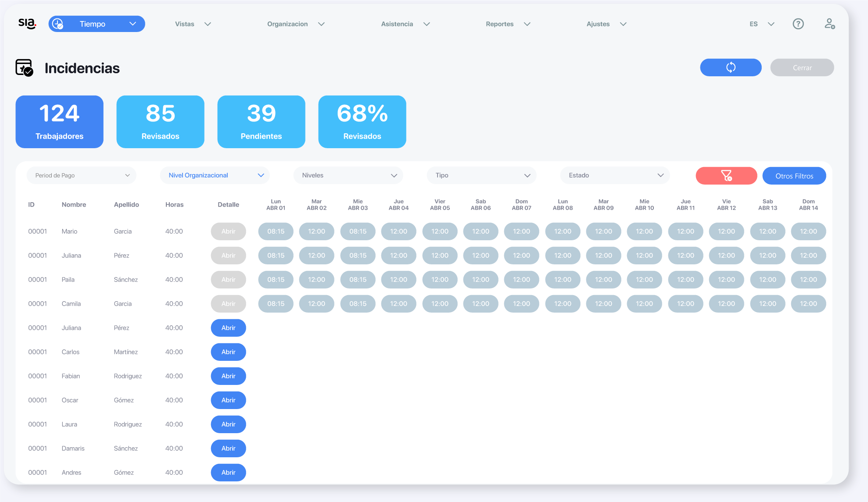The image size is (868, 502).
Task: Expand the Nivel Organizacional dropdown
Action: (x=215, y=175)
